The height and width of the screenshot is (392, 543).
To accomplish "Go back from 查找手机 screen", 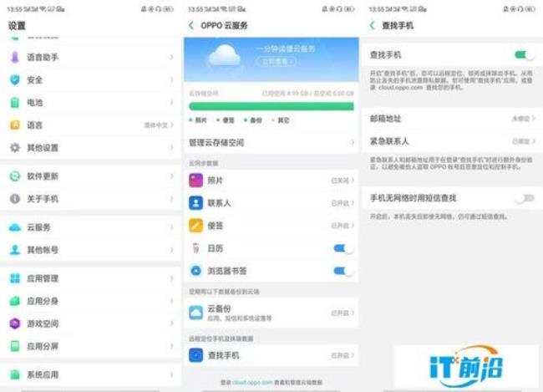I will [x=373, y=25].
